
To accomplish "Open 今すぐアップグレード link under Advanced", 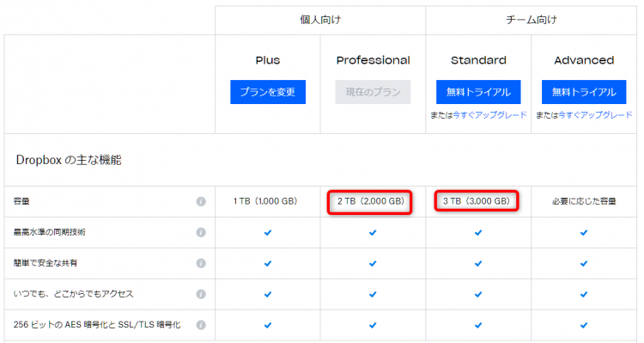I will (595, 115).
